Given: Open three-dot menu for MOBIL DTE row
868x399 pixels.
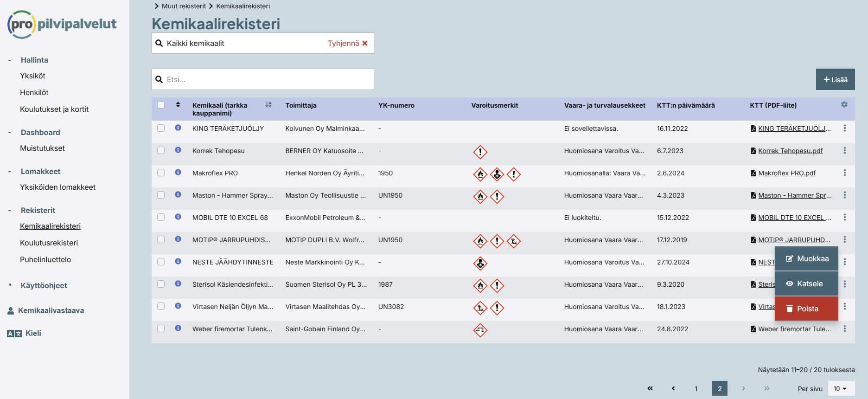Looking at the screenshot, I should [x=844, y=217].
